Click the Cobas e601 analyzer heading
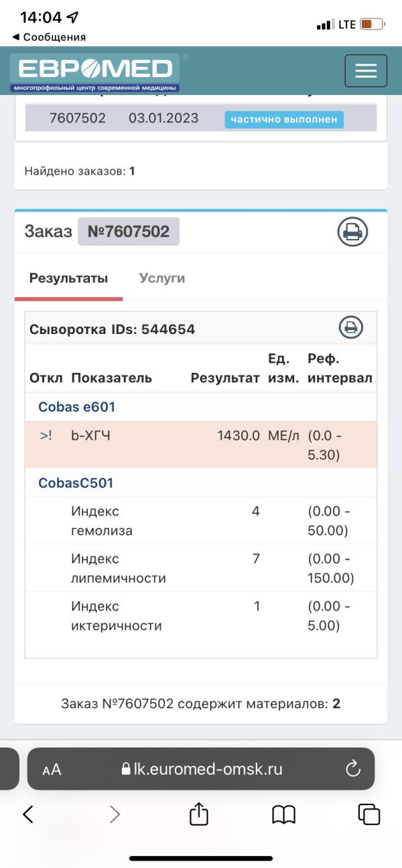402x868 pixels. coord(77,407)
